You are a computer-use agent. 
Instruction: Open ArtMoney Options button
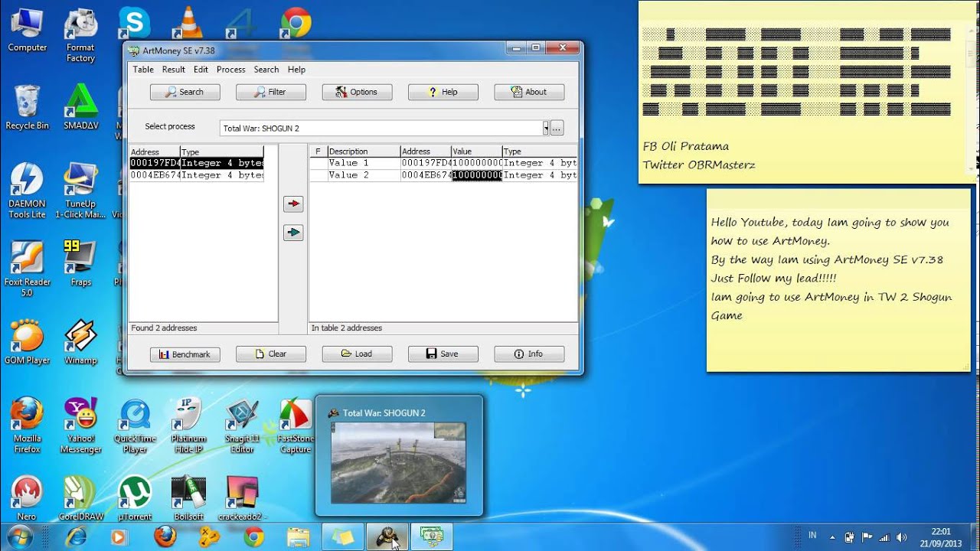[357, 92]
